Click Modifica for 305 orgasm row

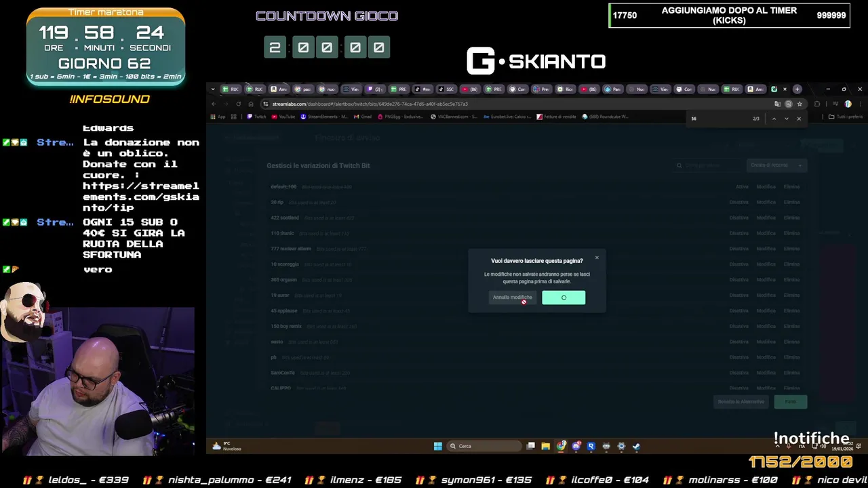pos(766,280)
